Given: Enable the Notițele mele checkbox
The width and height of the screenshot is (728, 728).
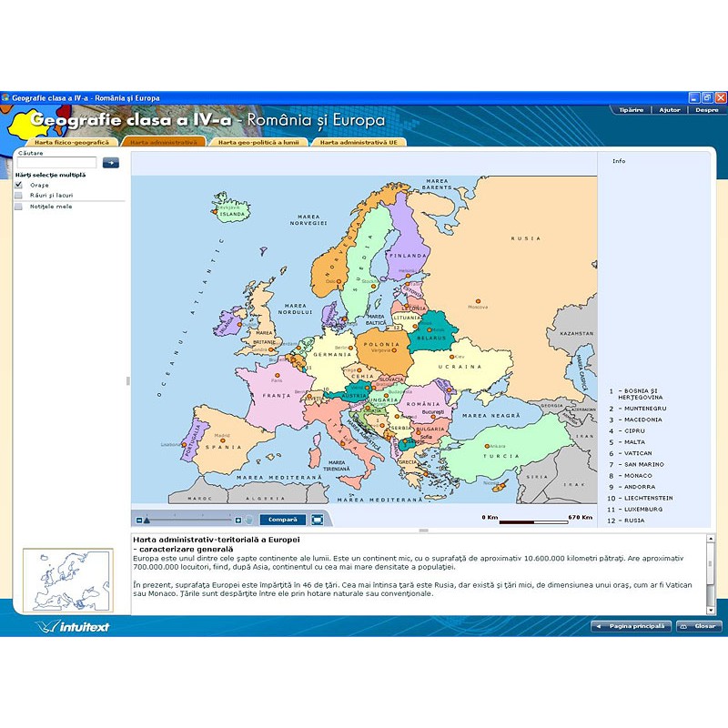Looking at the screenshot, I should (18, 207).
